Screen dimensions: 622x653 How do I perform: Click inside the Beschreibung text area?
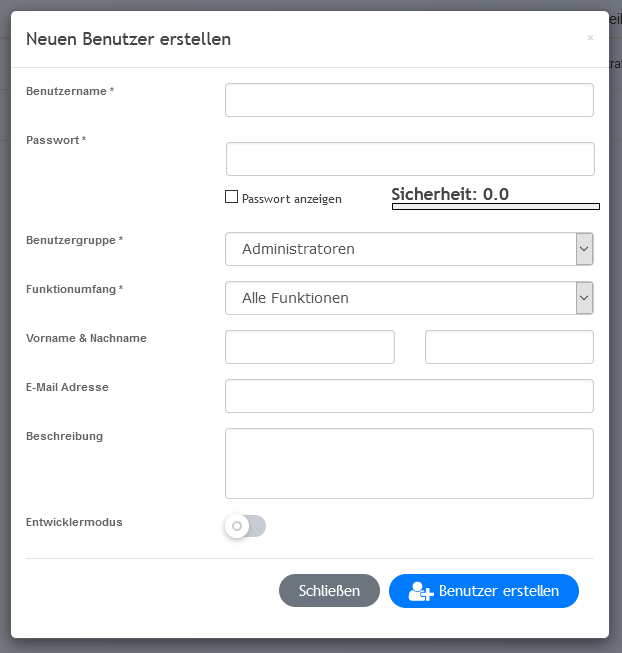[x=409, y=463]
